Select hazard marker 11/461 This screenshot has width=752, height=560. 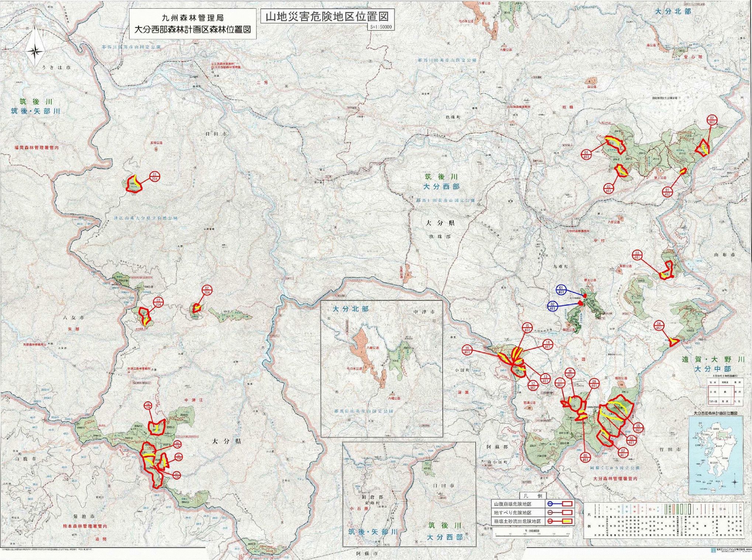(x=560, y=383)
